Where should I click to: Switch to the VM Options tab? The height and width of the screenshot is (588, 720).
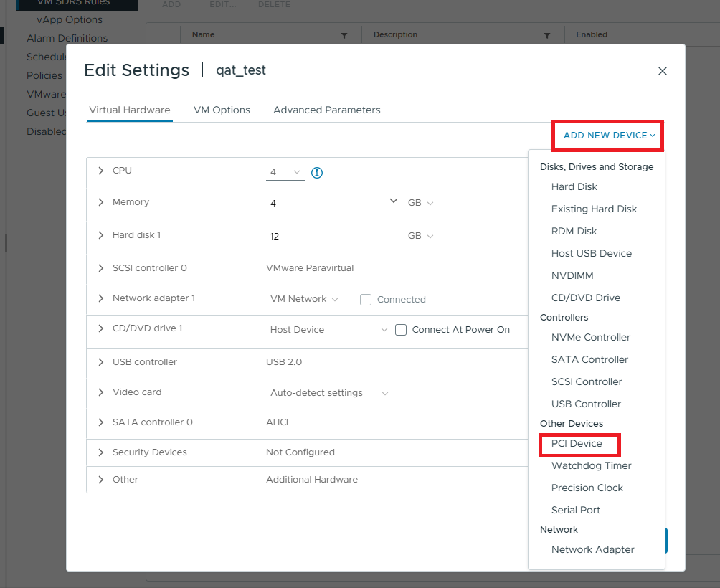222,110
